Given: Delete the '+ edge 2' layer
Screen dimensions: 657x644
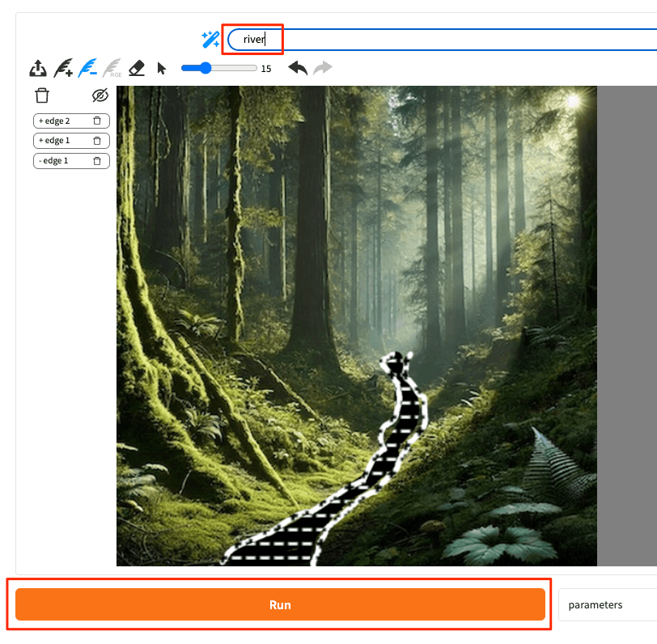Looking at the screenshot, I should [97, 121].
